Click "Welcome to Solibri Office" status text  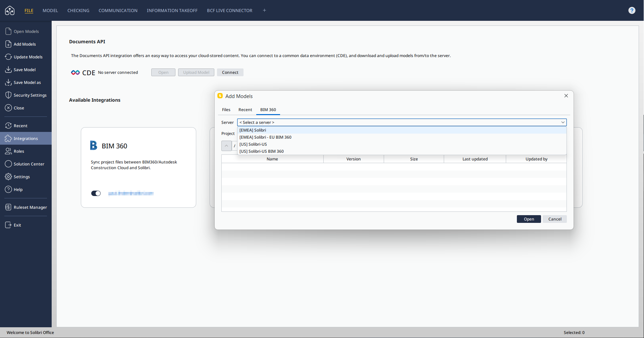pyautogui.click(x=30, y=333)
